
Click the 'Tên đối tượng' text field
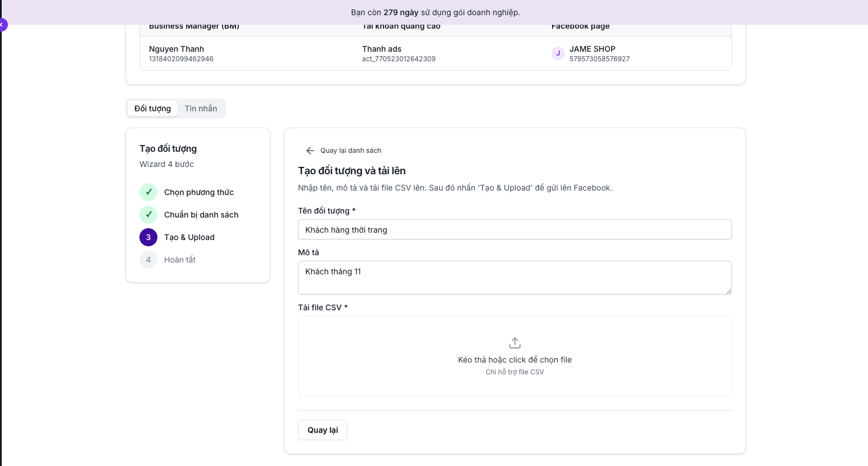514,229
